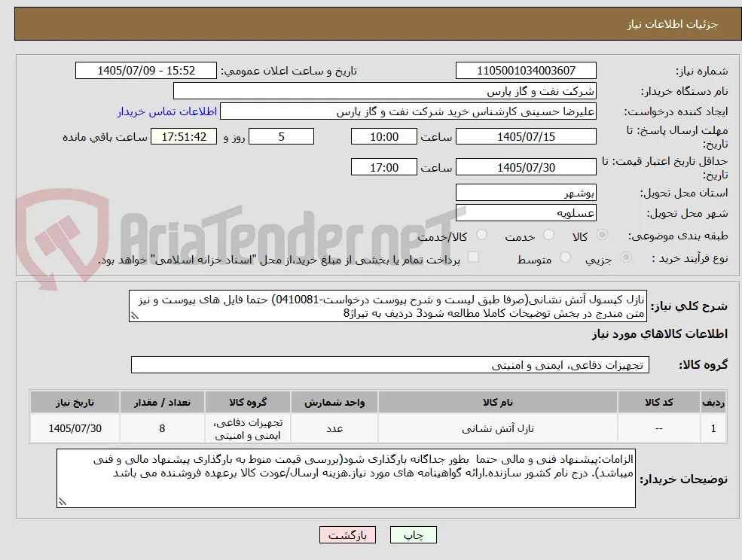Click resize handle of شرح کلی نیاز textarea
The width and height of the screenshot is (742, 560).
[x=135, y=316]
